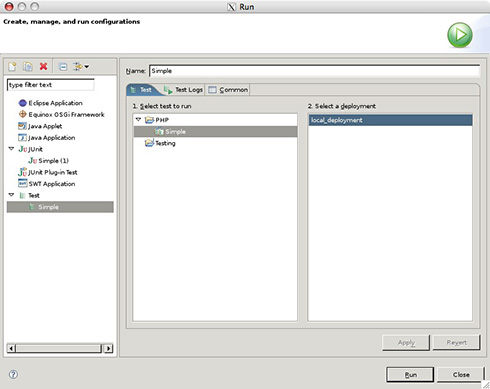Click the Name input field
The height and width of the screenshot is (389, 490).
click(x=315, y=71)
